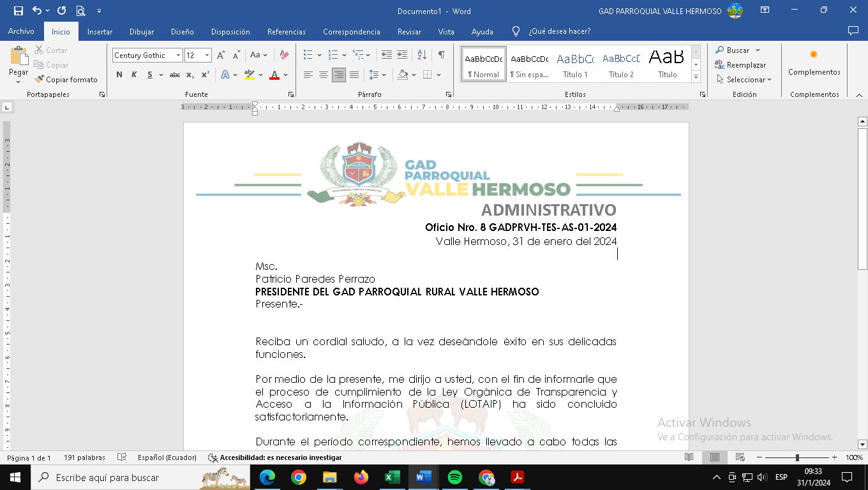Expand the font size dropdown
The image size is (868, 490).
pyautogui.click(x=207, y=56)
